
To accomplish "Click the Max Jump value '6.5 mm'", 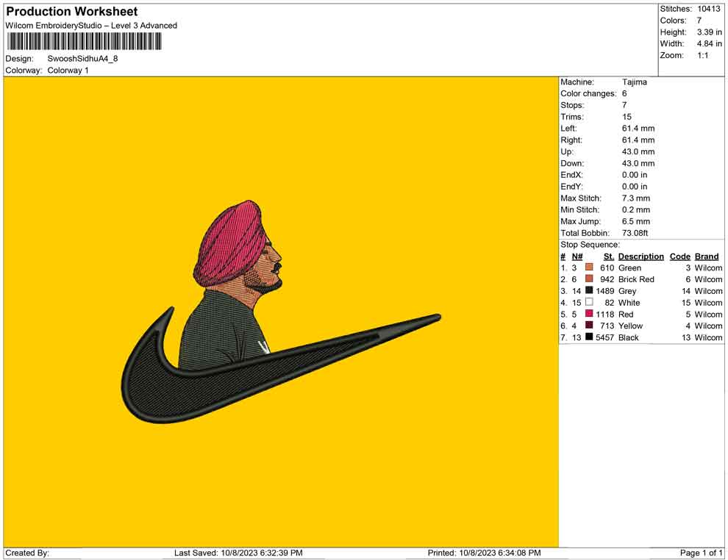I will (636, 221).
